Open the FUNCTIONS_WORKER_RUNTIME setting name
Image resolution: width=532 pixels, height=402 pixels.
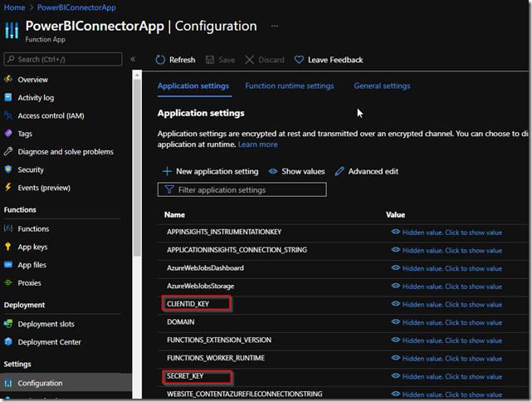(216, 358)
